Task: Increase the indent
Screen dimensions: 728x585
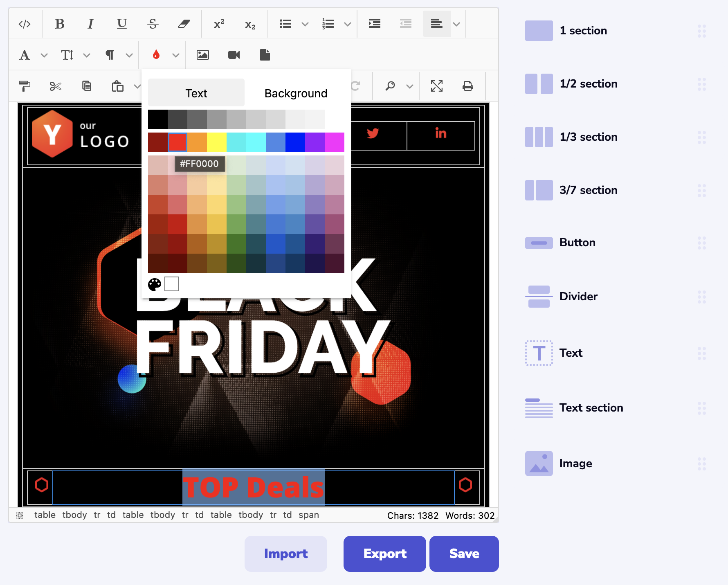Action: (x=375, y=24)
